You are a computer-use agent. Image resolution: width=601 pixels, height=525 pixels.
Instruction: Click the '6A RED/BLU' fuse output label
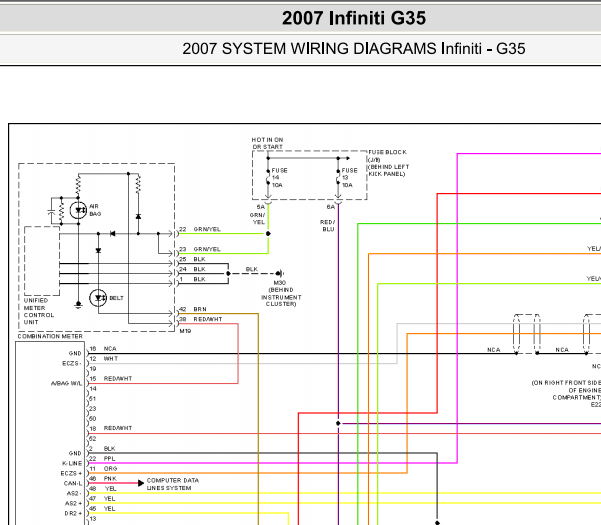(328, 218)
